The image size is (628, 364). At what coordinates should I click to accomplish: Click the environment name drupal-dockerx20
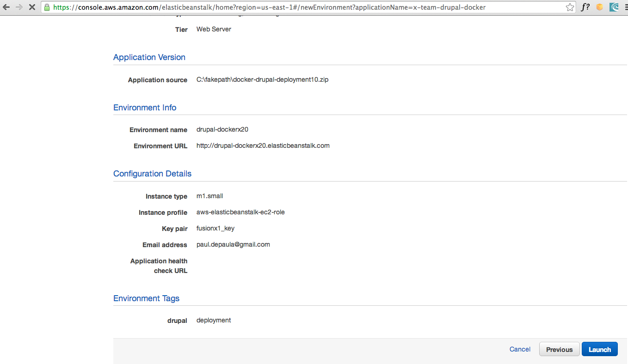pyautogui.click(x=222, y=129)
